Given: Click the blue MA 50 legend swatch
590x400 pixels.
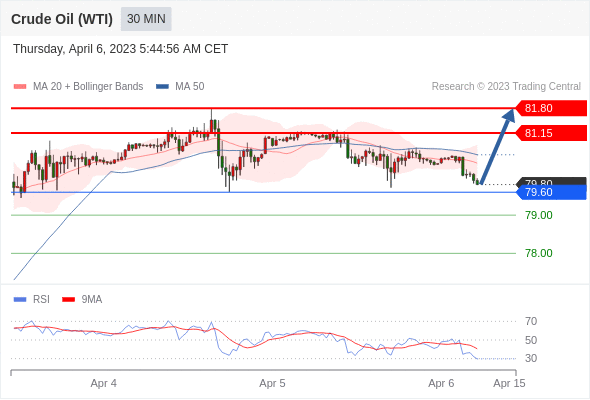Looking at the screenshot, I should coord(162,87).
